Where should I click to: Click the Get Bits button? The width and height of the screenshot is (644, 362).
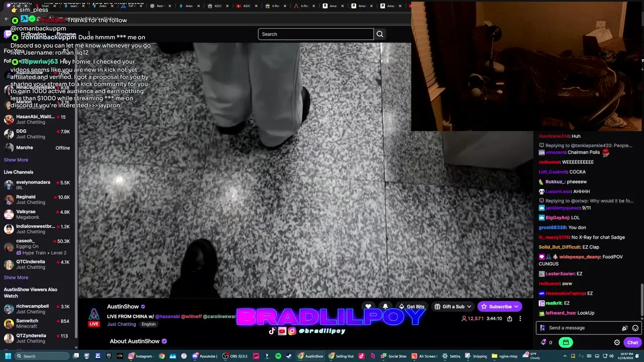click(412, 307)
